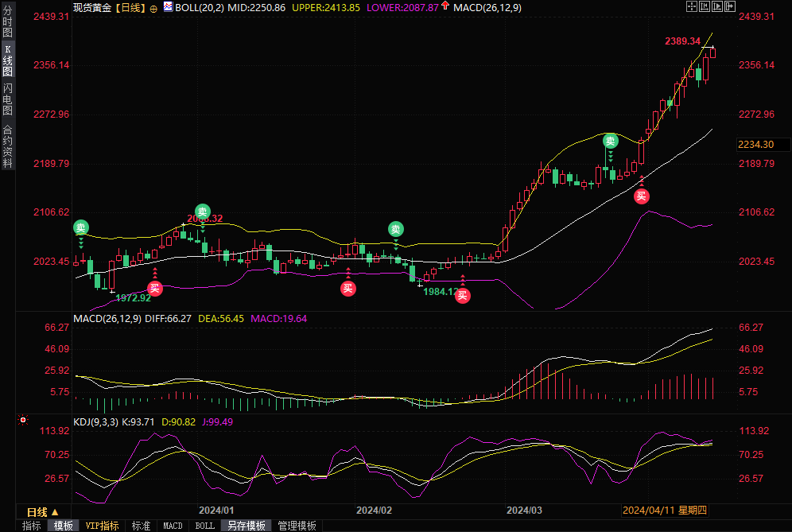The height and width of the screenshot is (532, 792).
Task: Apply the MACD template at bottom bar
Action: click(x=173, y=526)
